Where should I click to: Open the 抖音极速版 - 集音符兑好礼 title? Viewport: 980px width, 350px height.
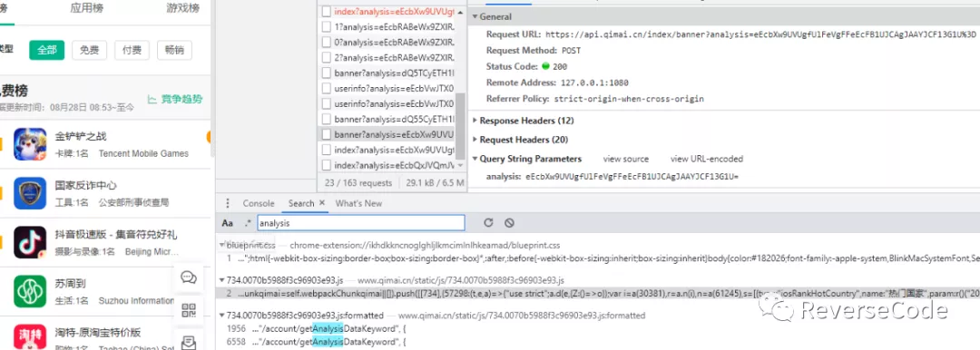pos(116,235)
